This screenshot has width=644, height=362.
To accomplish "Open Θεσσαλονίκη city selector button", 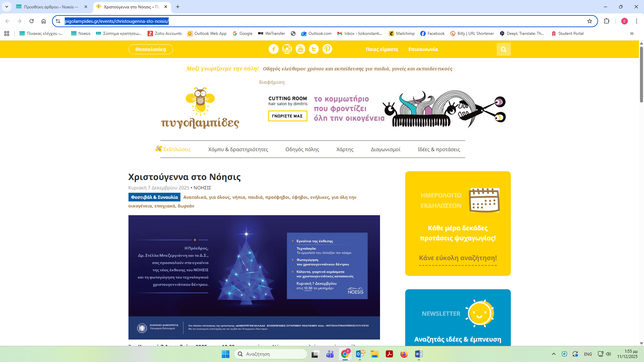I will (x=151, y=49).
